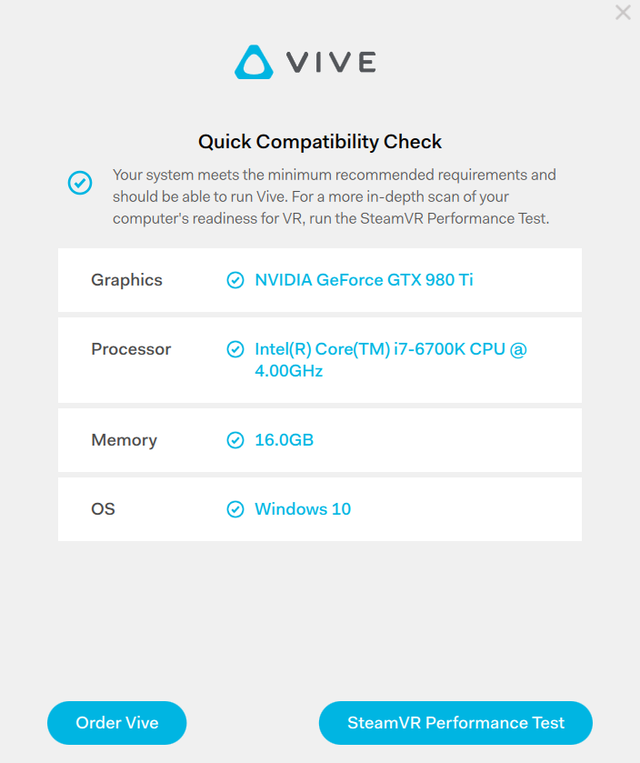The image size is (640, 763).
Task: Click the checkmark icon beside 16.0GB
Action: [x=235, y=440]
